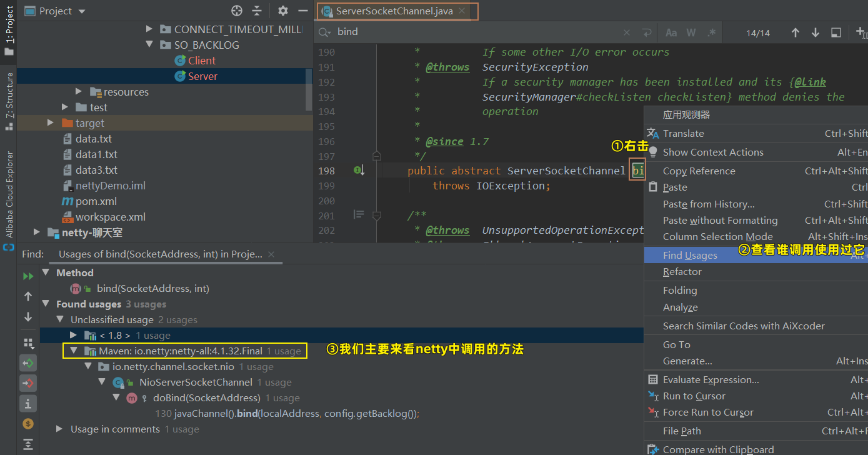Viewport: 868px width, 455px height.
Task: Open the Project view dropdown
Action: (82, 11)
